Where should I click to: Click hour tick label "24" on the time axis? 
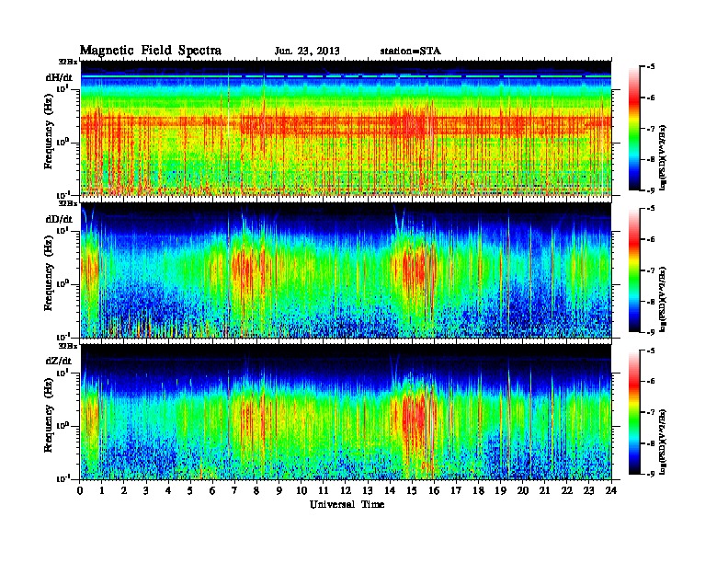(x=611, y=490)
